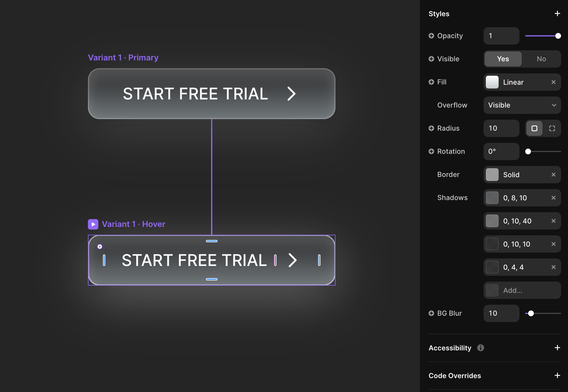Click the plus icon beside BG Blur
The image size is (568, 392).
pos(431,313)
